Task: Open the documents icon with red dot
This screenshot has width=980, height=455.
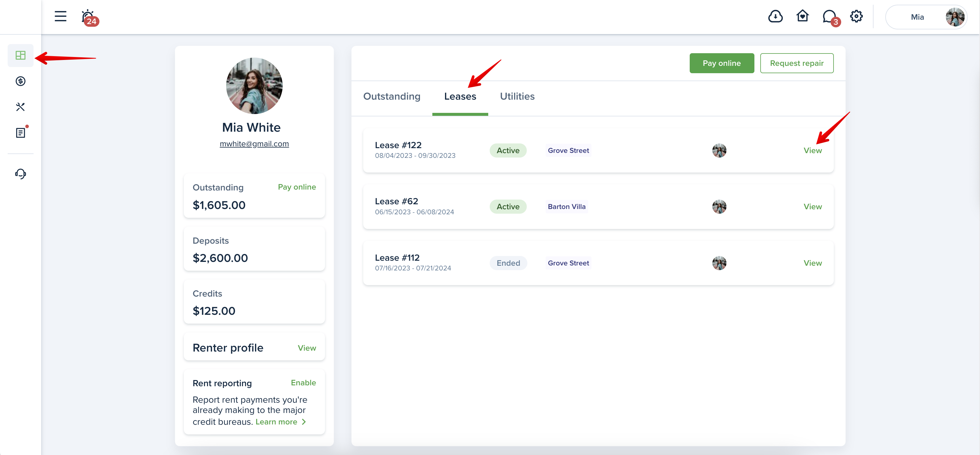Action: 21,133
